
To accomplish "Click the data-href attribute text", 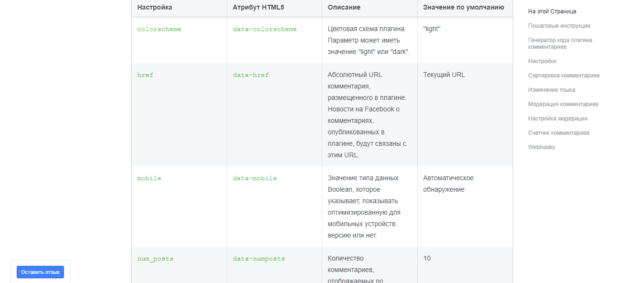I will pyautogui.click(x=251, y=75).
